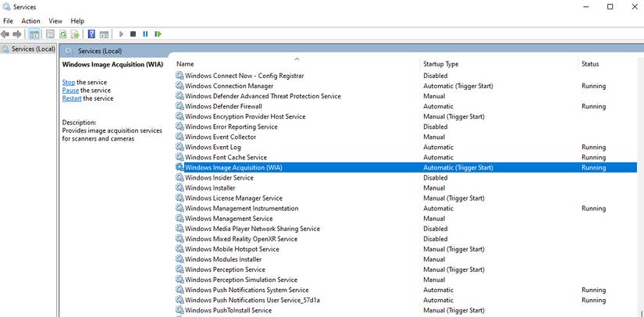The height and width of the screenshot is (317, 644).
Task: Click the Stop Service square icon
Action: [133, 34]
